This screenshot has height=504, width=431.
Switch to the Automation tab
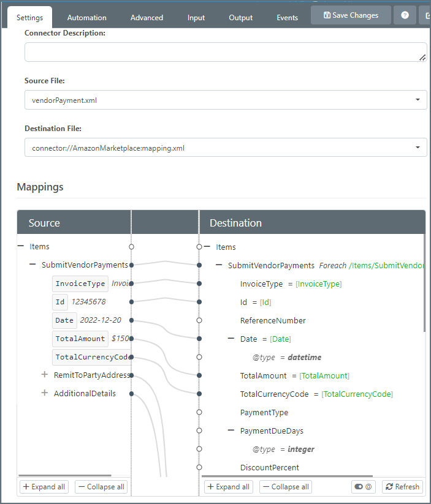click(x=86, y=18)
